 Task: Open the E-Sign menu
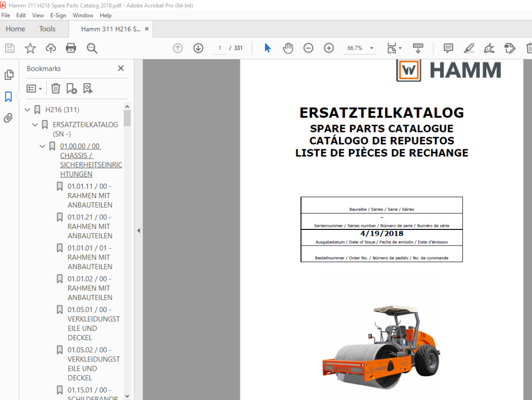(58, 15)
